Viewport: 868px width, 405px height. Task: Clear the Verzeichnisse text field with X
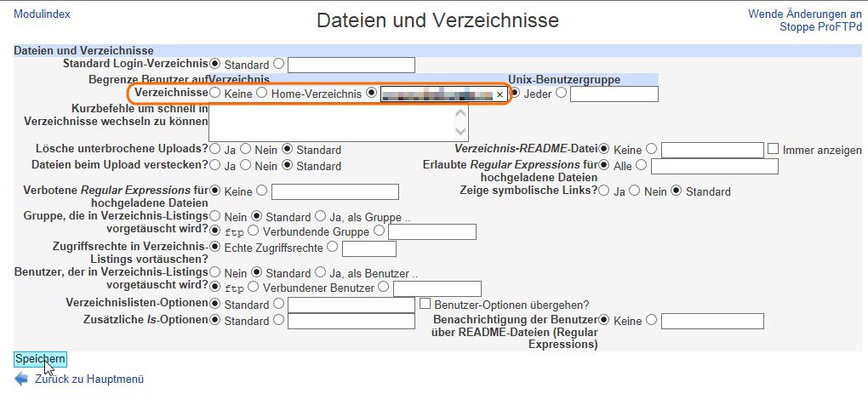click(500, 94)
